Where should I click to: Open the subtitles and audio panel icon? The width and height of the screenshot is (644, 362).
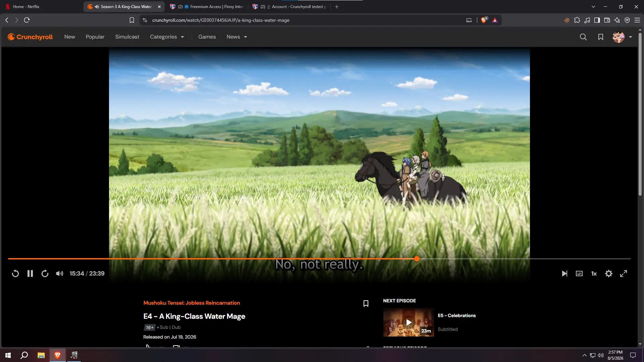tap(579, 274)
